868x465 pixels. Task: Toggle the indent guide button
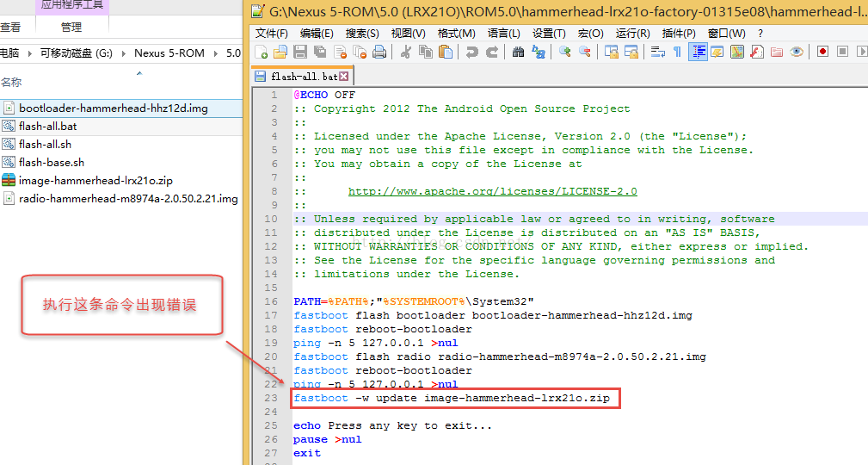tap(698, 53)
